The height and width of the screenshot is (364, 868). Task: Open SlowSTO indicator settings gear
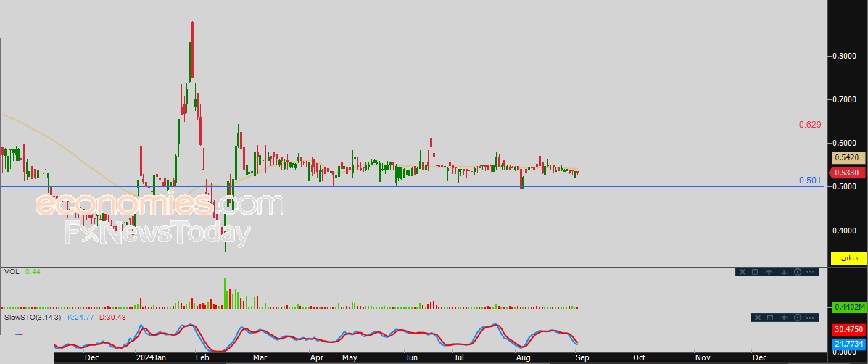pos(798,318)
